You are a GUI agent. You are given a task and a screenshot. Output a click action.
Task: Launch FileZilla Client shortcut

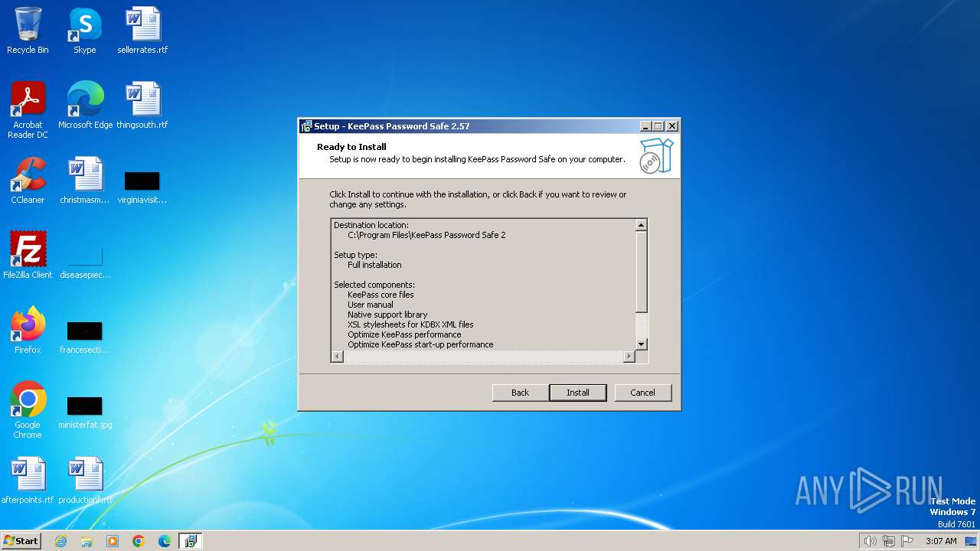click(28, 256)
